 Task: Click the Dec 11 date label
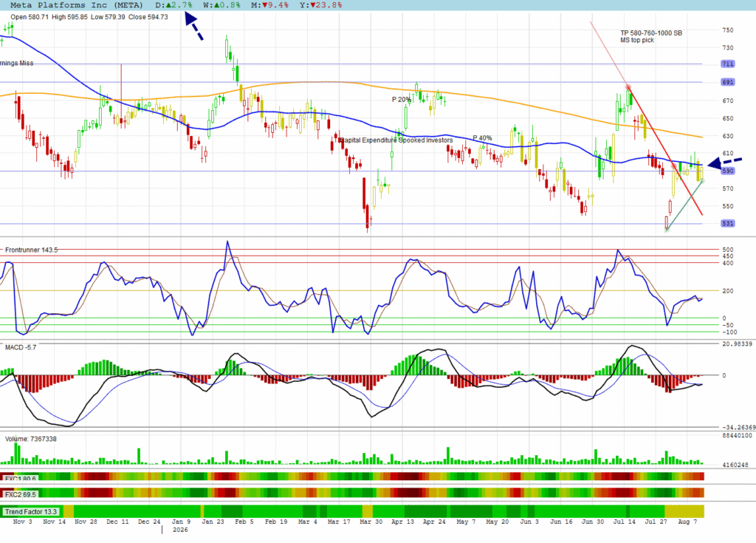117,522
